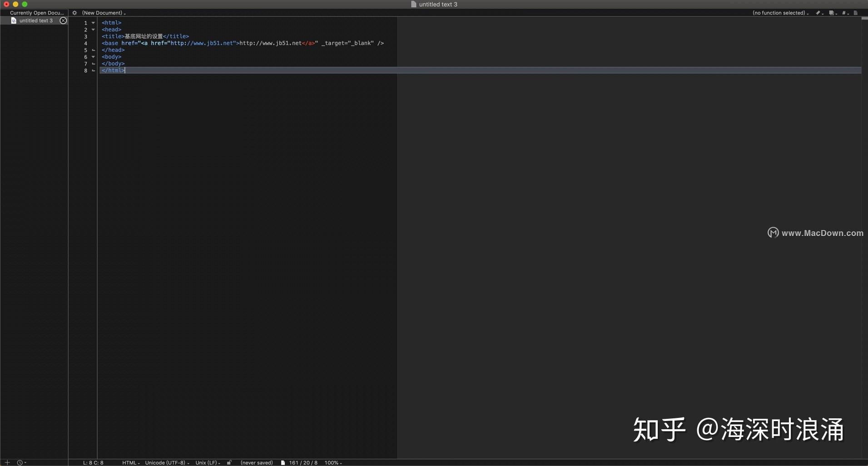
Task: Collapse the body fold at line 6
Action: click(x=93, y=57)
